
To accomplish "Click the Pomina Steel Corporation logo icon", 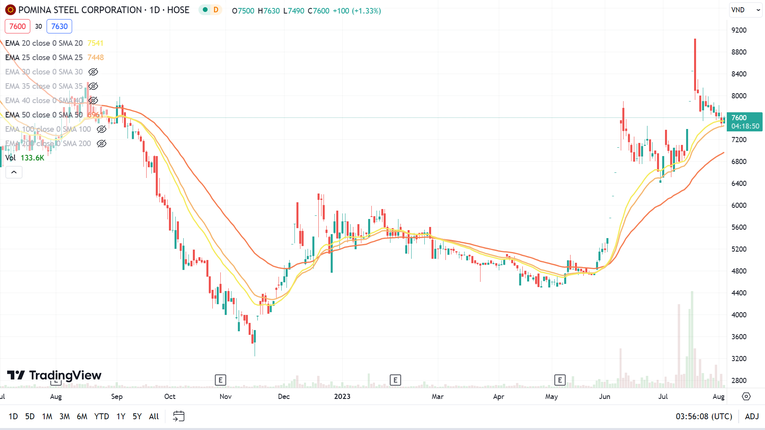I will click(x=10, y=10).
